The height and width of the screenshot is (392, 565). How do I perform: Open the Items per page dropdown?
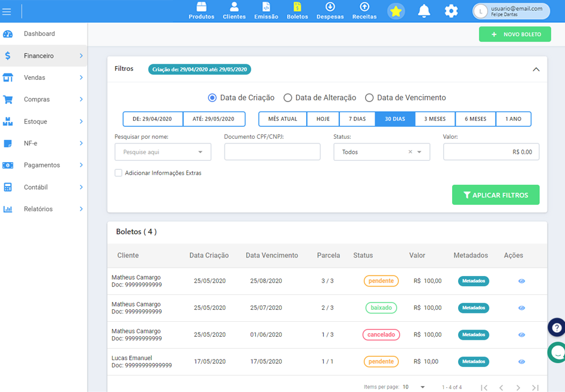coord(414,387)
